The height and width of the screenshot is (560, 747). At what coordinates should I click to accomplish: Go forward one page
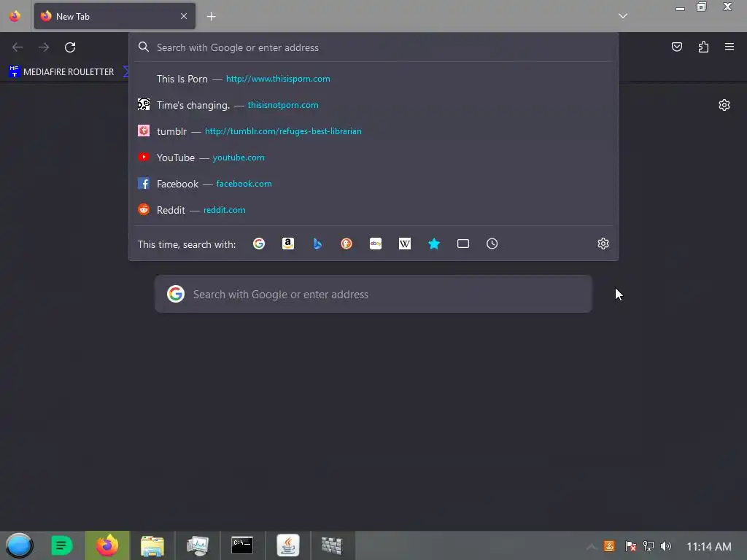pyautogui.click(x=44, y=47)
